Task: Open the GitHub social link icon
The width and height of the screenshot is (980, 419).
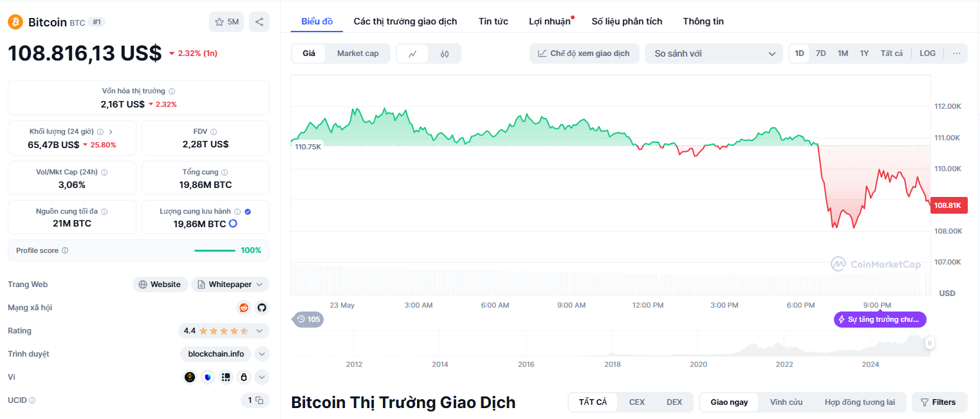Action: click(261, 308)
